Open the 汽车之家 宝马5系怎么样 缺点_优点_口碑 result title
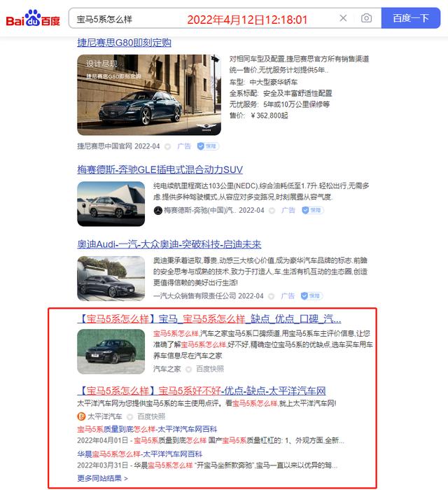The image size is (448, 490). coord(209,318)
